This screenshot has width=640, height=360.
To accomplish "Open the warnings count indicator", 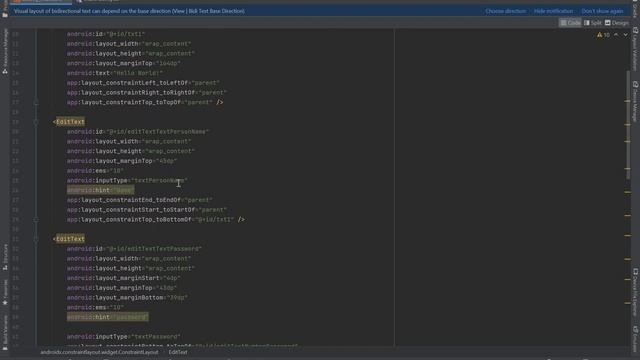I will 603,35.
